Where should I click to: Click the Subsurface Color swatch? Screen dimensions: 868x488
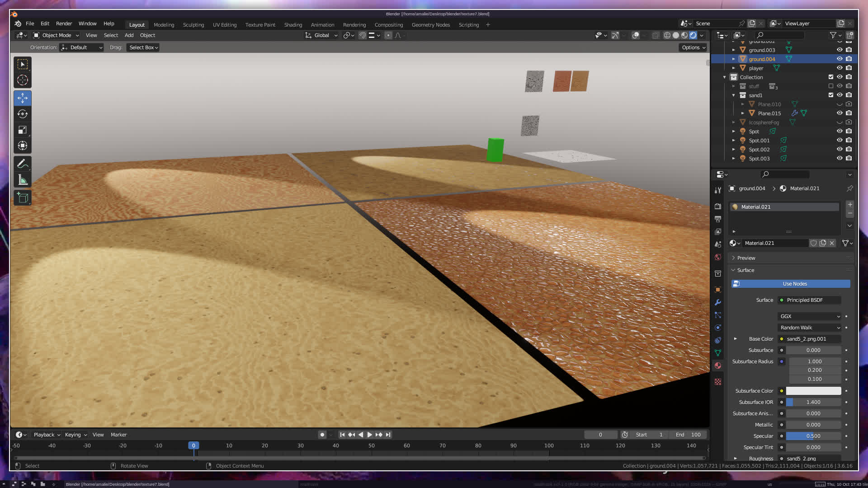(813, 391)
